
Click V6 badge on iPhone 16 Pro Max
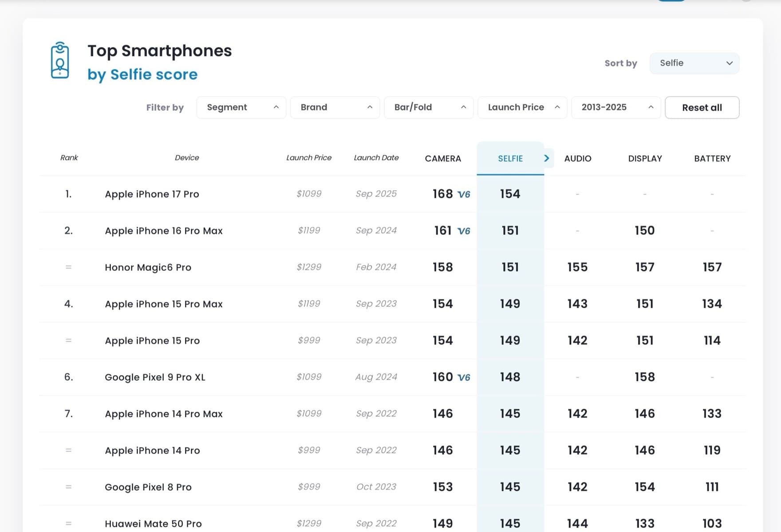[x=464, y=231]
